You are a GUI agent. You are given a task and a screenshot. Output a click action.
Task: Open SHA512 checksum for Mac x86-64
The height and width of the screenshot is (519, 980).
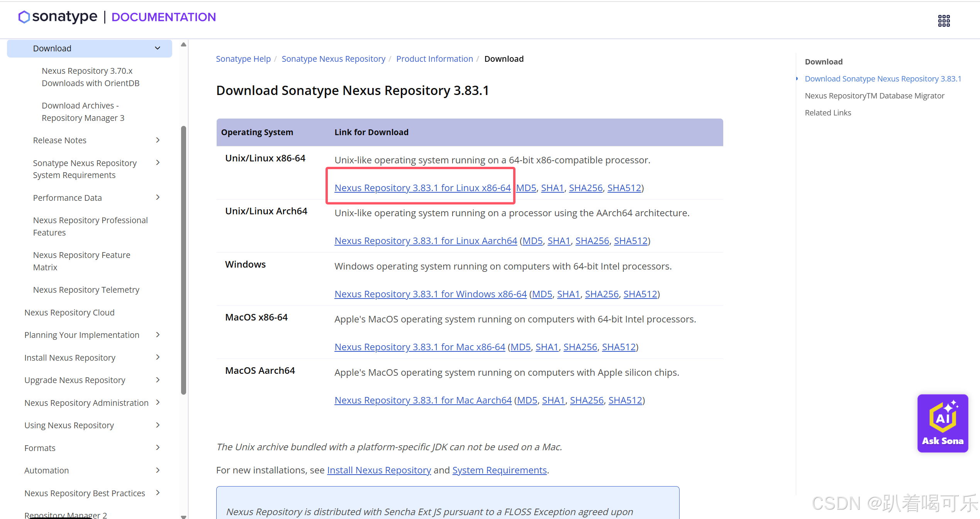tap(619, 347)
